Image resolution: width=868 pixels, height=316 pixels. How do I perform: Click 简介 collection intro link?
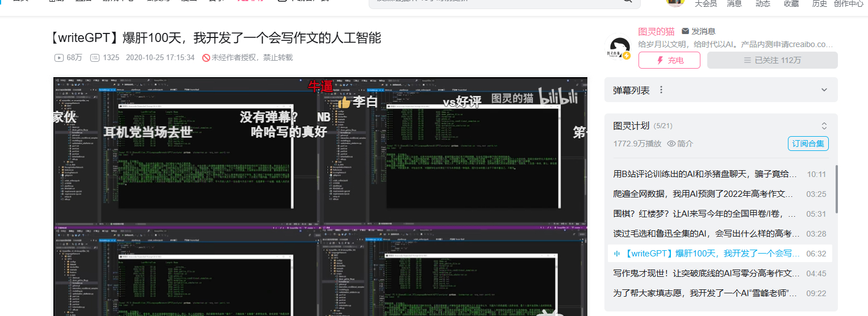pos(686,144)
